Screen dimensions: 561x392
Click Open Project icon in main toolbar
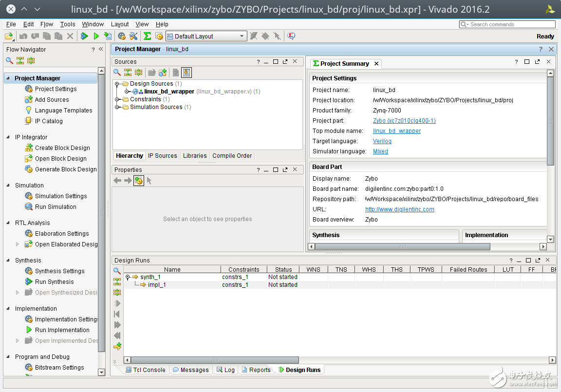pos(9,36)
